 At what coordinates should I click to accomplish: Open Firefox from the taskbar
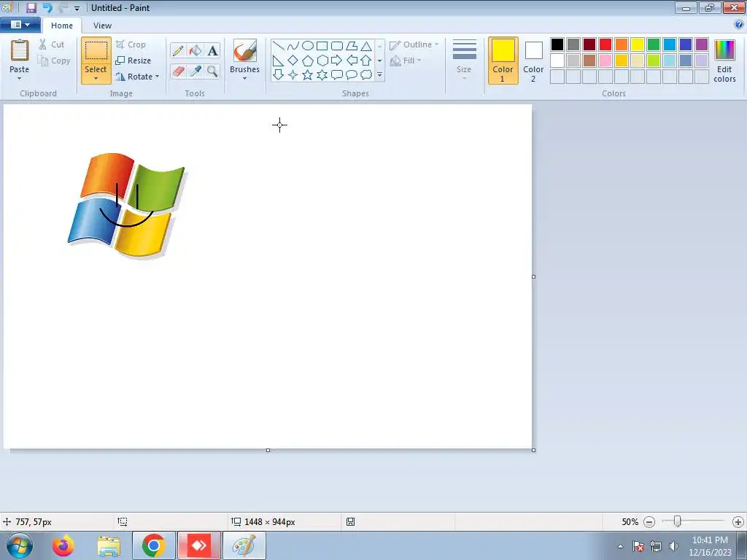[x=63, y=545]
